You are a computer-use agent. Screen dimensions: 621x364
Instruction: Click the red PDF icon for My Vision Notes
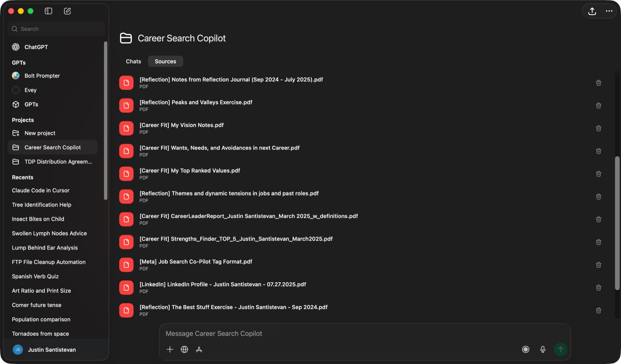(126, 128)
